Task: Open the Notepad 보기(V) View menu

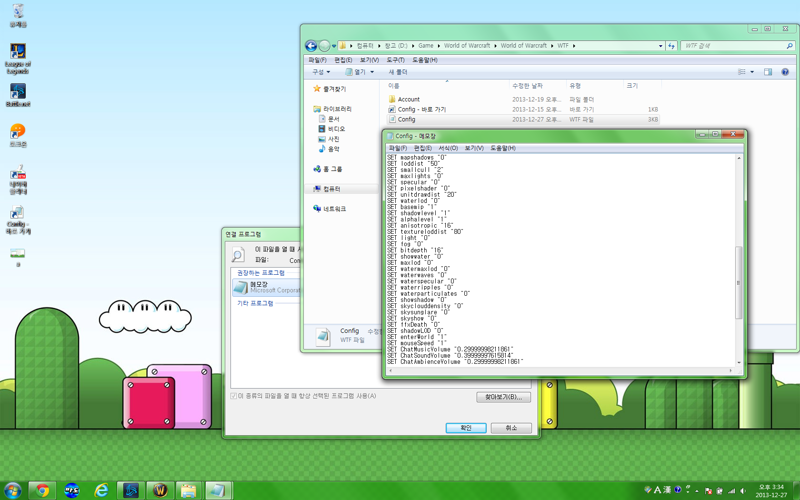Action: click(474, 148)
